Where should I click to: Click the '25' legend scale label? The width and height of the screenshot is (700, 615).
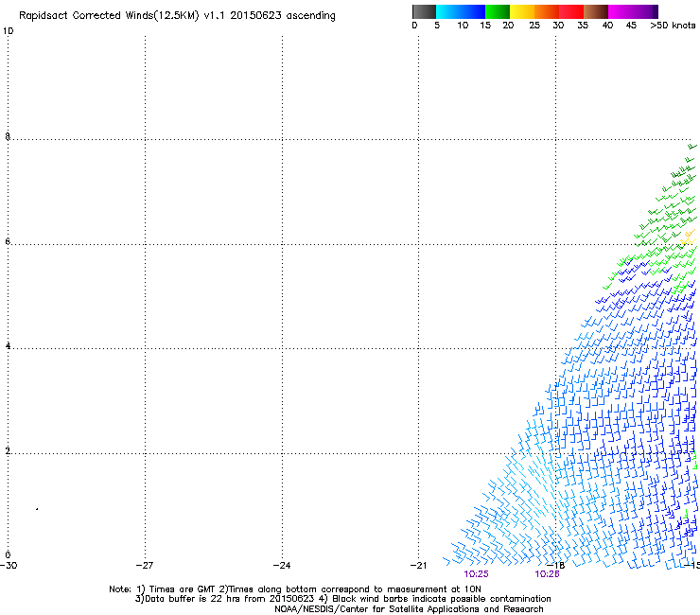tap(534, 26)
